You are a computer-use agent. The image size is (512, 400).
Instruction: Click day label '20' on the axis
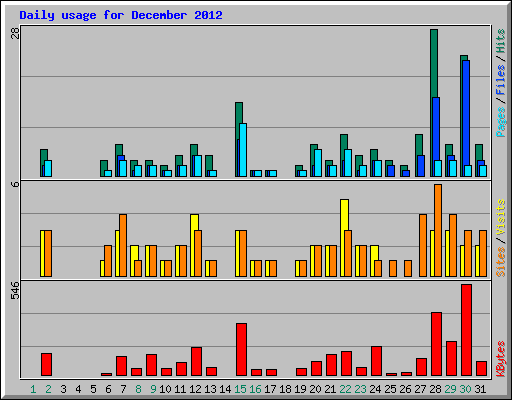coord(315,389)
